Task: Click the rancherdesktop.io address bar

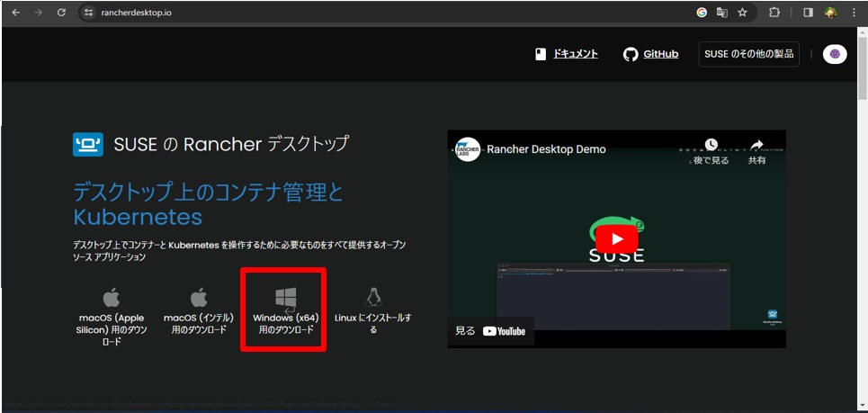Action: 360,13
